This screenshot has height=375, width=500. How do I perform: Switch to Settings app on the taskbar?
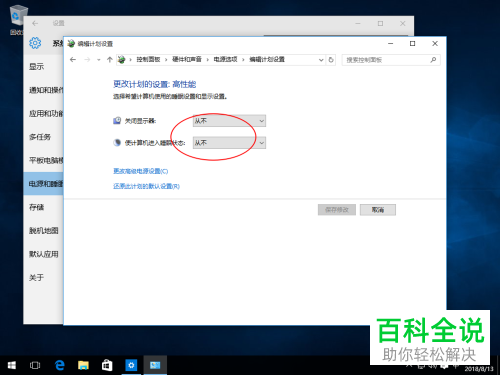[x=131, y=365]
